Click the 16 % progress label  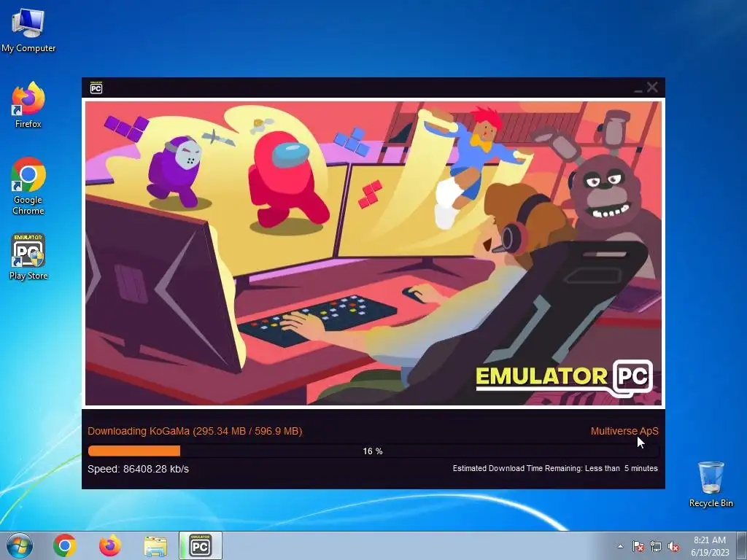click(x=373, y=451)
